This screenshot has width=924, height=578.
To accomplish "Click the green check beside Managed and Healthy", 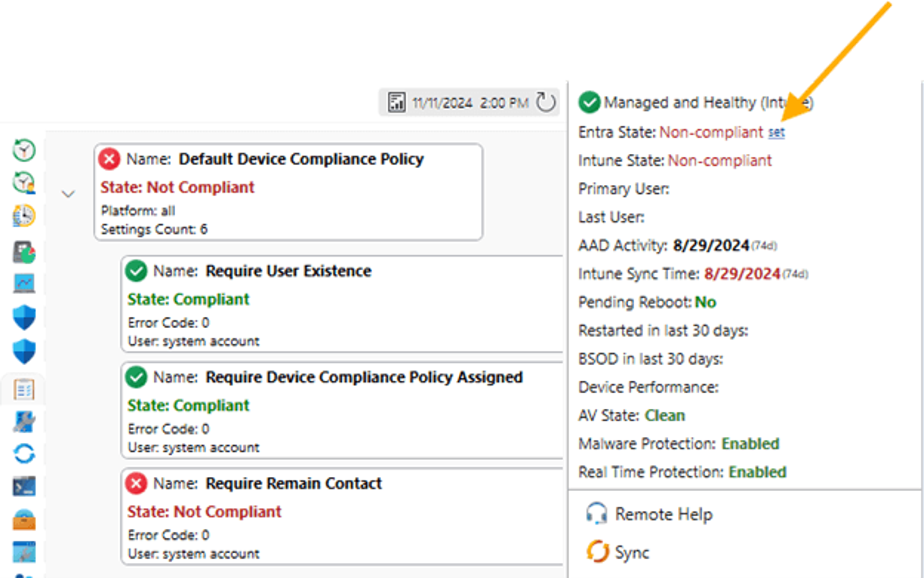I will (x=589, y=102).
